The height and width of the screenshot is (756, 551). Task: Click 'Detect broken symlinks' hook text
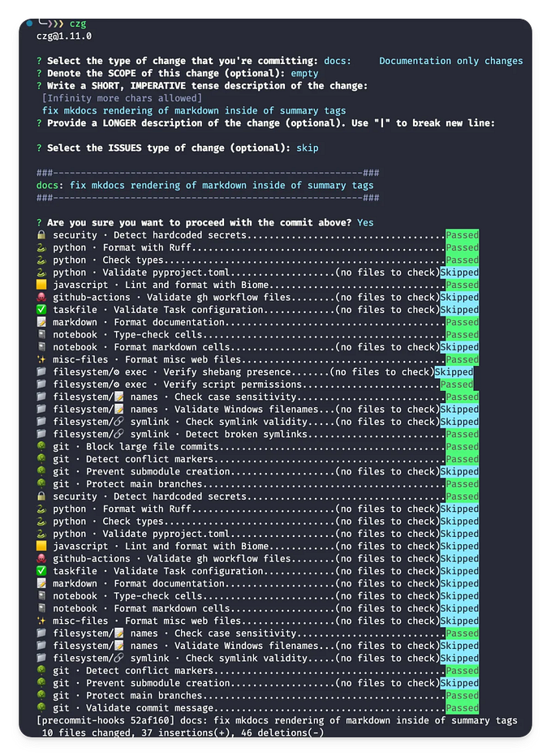(247, 434)
